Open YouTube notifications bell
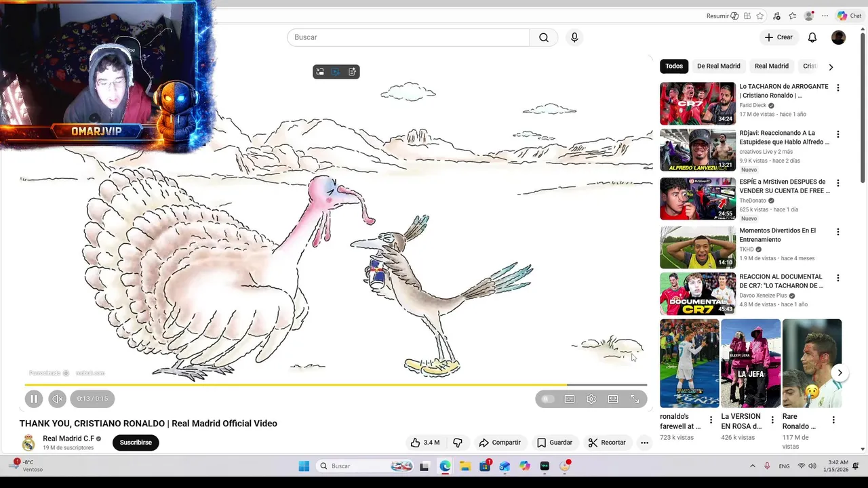The image size is (868, 488). point(812,37)
